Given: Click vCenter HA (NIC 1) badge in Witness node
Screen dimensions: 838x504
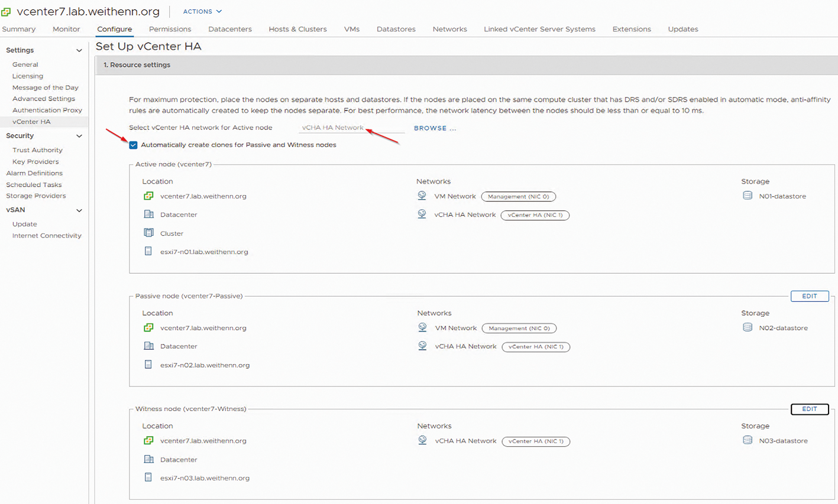Looking at the screenshot, I should click(536, 441).
